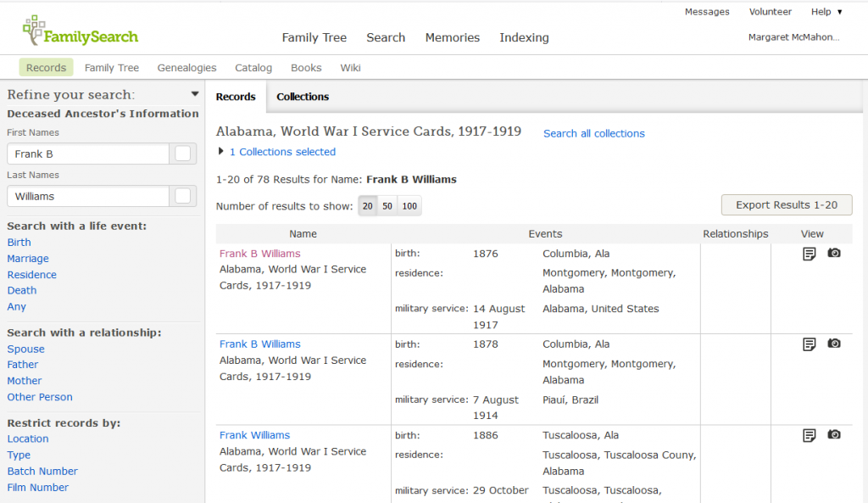Viewport: 868px width, 503px height.
Task: Click the View column header
Action: 812,234
